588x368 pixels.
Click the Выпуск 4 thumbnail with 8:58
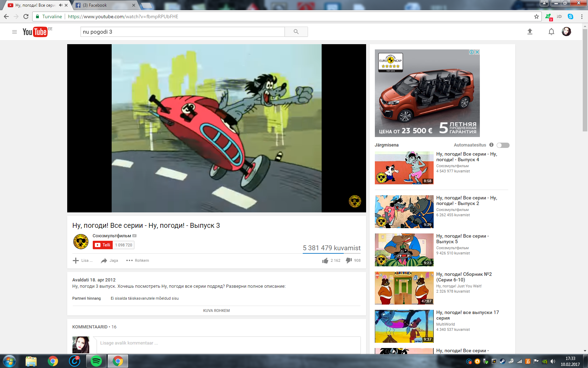404,168
